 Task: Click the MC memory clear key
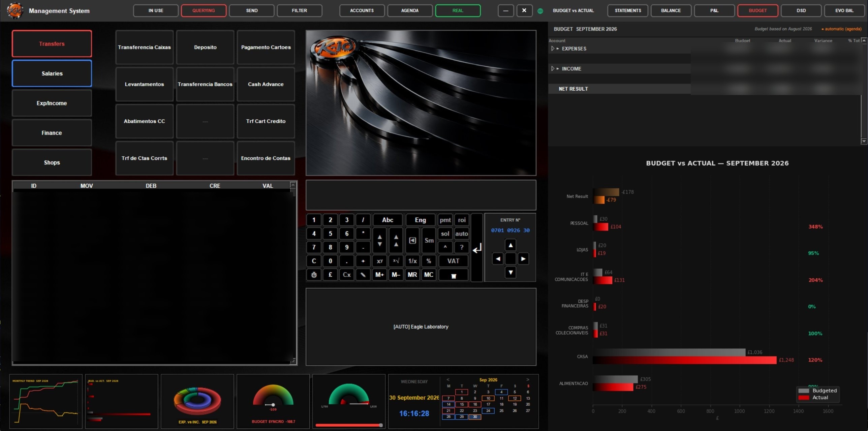pos(429,275)
